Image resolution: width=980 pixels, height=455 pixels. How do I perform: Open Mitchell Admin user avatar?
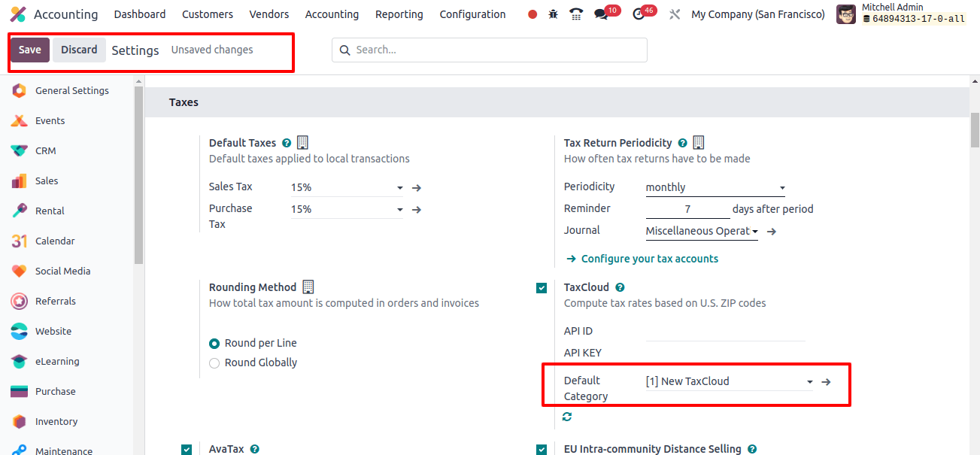tap(846, 14)
